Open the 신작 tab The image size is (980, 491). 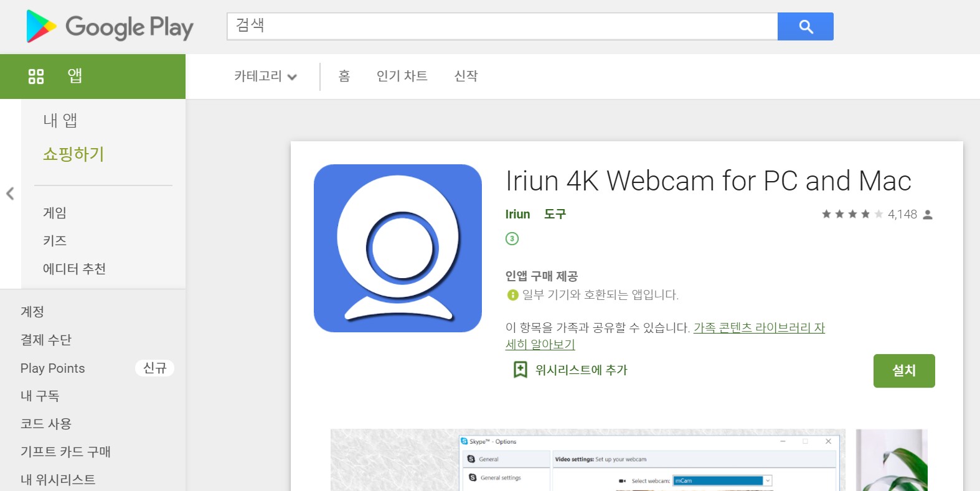pos(466,76)
